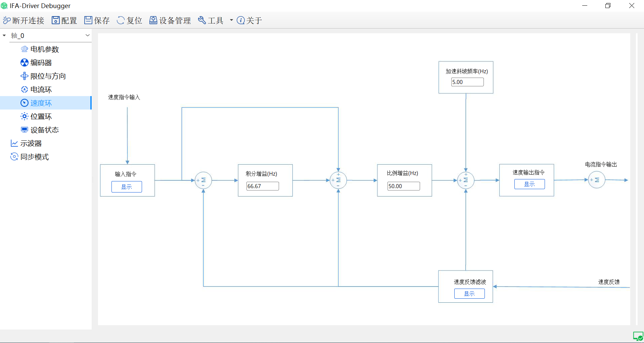Screen dimensions: 644x343
Task: Click the 加速斜坡频率 input box
Action: pos(467,82)
